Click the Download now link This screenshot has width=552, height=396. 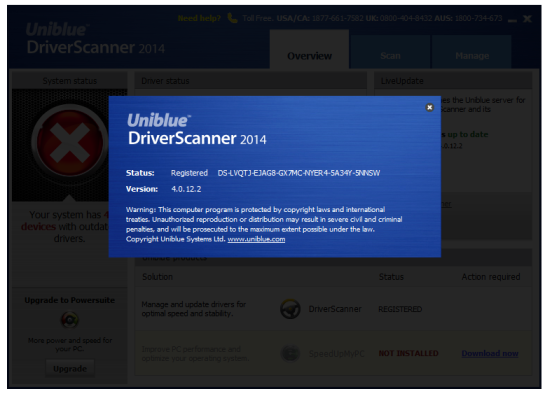(490, 353)
